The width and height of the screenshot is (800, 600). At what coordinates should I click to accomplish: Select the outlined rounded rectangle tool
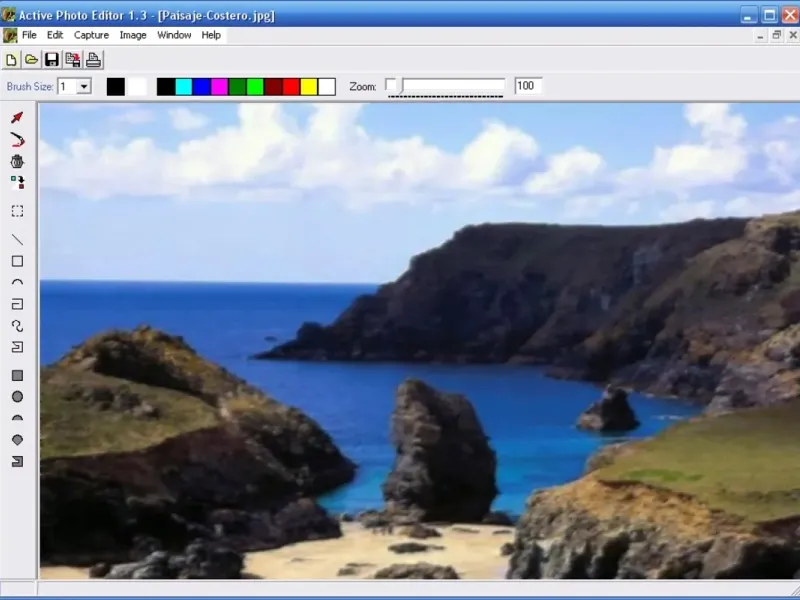pyautogui.click(x=17, y=304)
